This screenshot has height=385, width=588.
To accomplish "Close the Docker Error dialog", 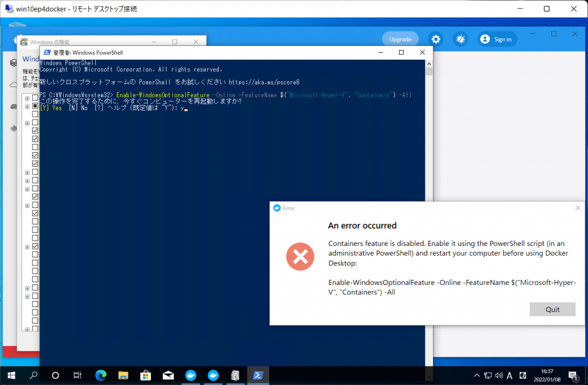I will (x=578, y=208).
